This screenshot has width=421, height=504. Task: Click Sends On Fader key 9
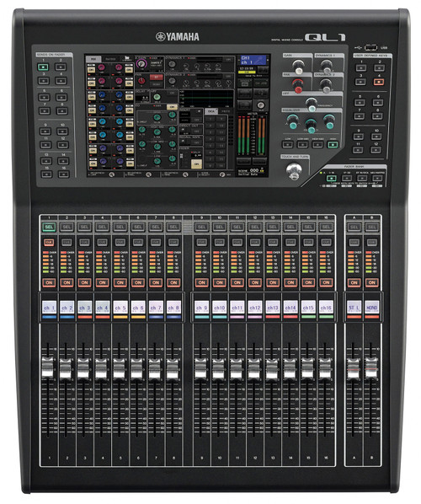(x=45, y=131)
